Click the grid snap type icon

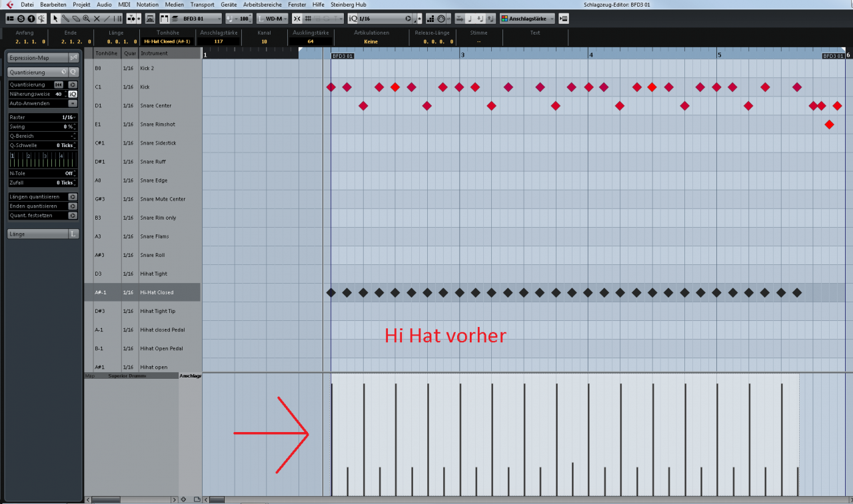pyautogui.click(x=308, y=19)
